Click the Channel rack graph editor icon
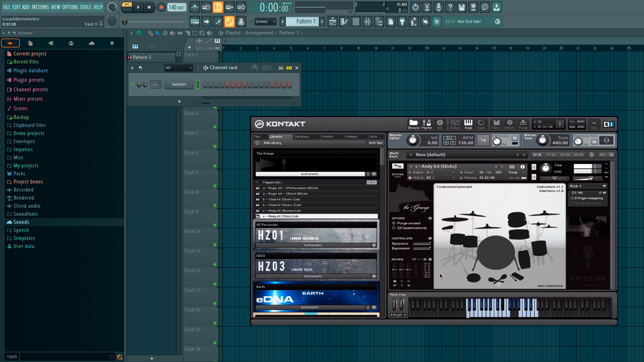Screen dimensions: 644x362 pos(281,68)
